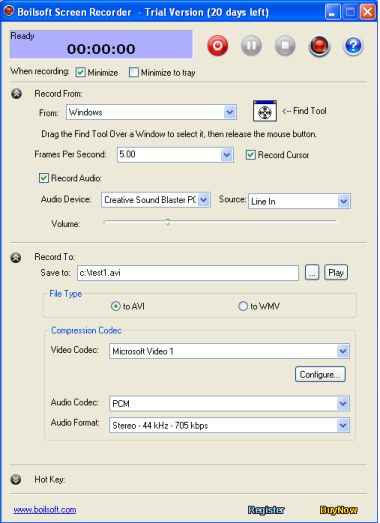
Task: Collapse the Record From section arrow
Action: [x=16, y=94]
